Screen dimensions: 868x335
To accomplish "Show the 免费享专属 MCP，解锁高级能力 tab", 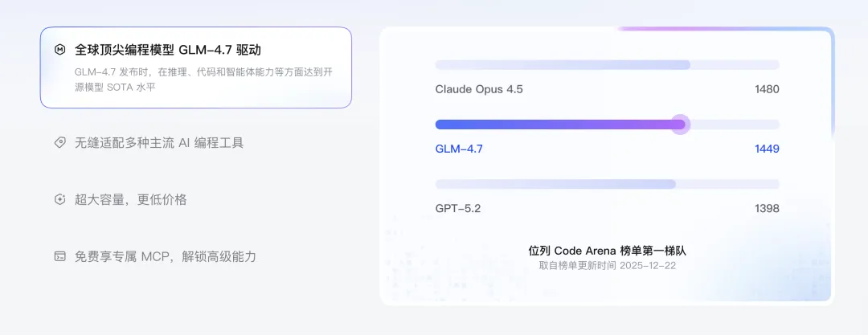I will (x=165, y=257).
